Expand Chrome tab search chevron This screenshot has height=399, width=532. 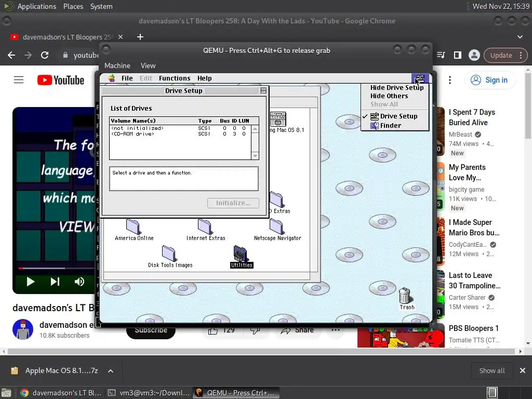(520, 37)
